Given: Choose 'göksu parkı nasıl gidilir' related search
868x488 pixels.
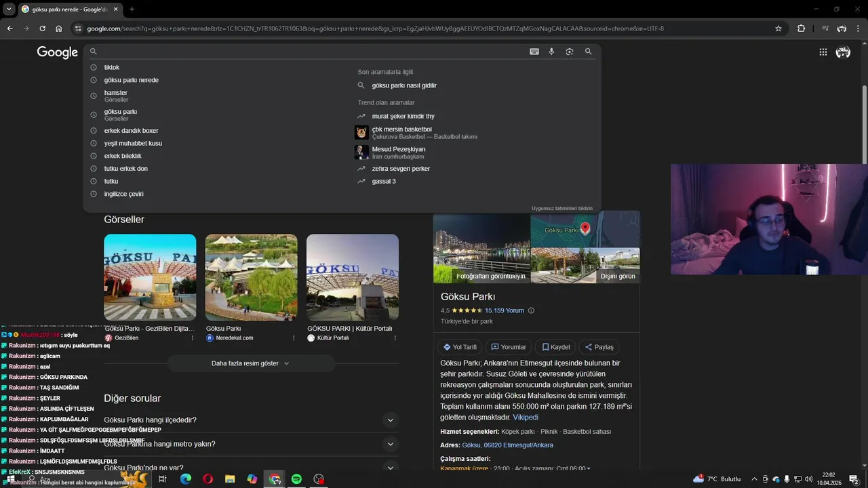Looking at the screenshot, I should click(404, 85).
